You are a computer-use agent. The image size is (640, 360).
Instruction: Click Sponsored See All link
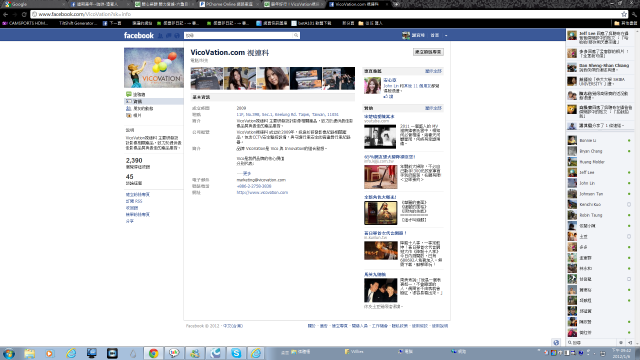[x=433, y=108]
